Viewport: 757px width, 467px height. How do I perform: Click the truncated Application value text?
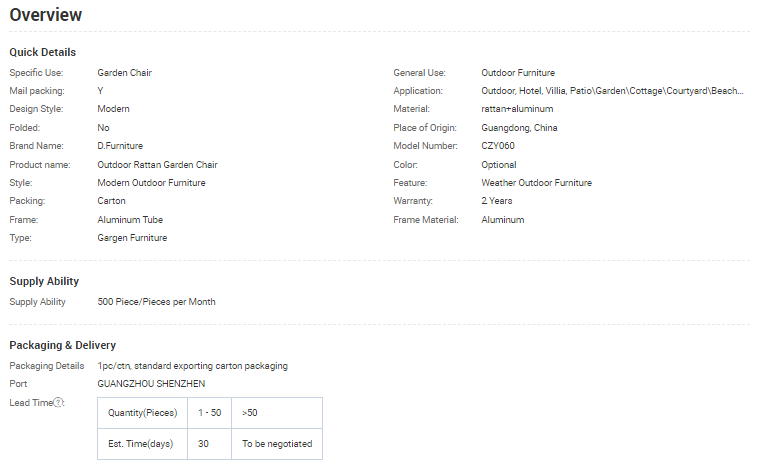click(x=612, y=91)
